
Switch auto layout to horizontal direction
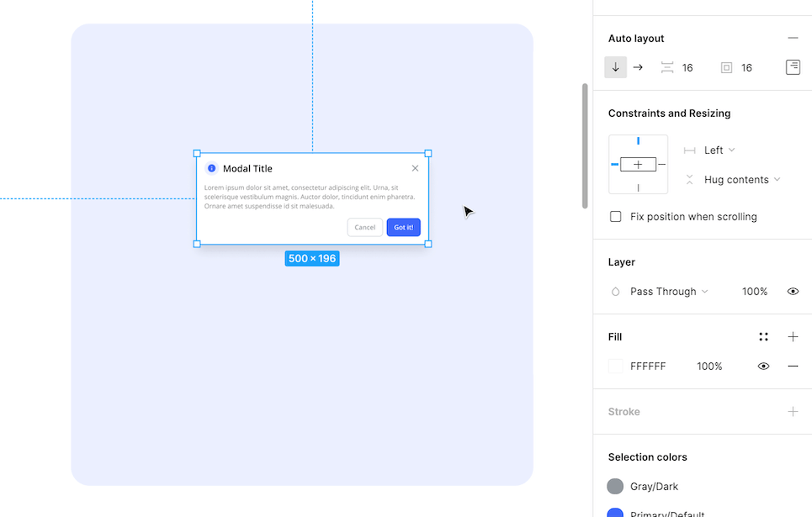(x=638, y=67)
